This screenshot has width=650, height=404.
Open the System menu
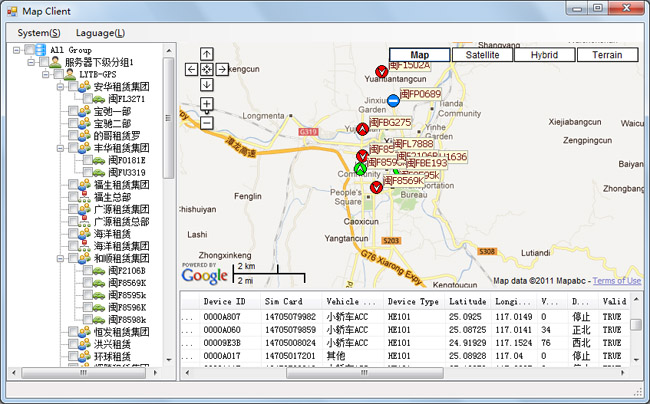[x=39, y=33]
